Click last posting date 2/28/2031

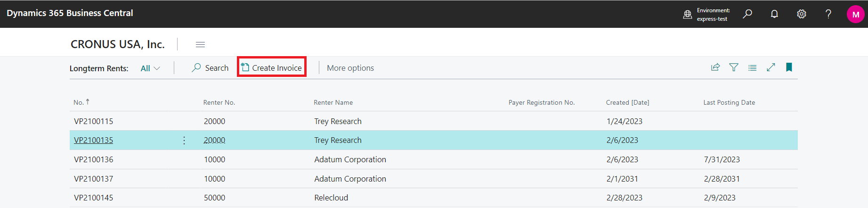pos(722,179)
